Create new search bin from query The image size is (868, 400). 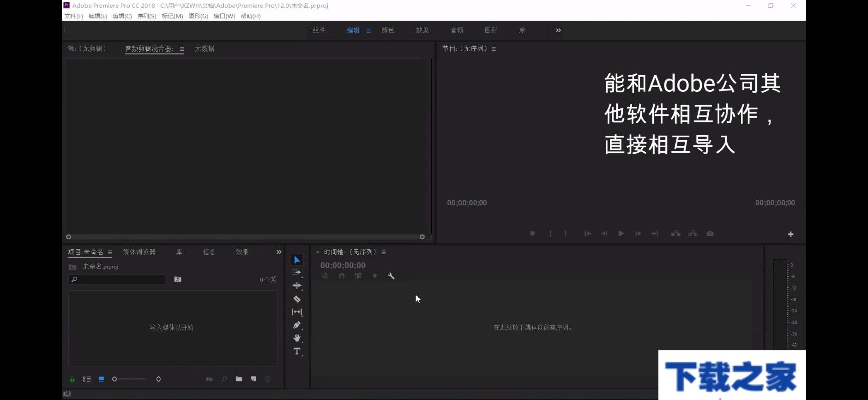point(178,280)
